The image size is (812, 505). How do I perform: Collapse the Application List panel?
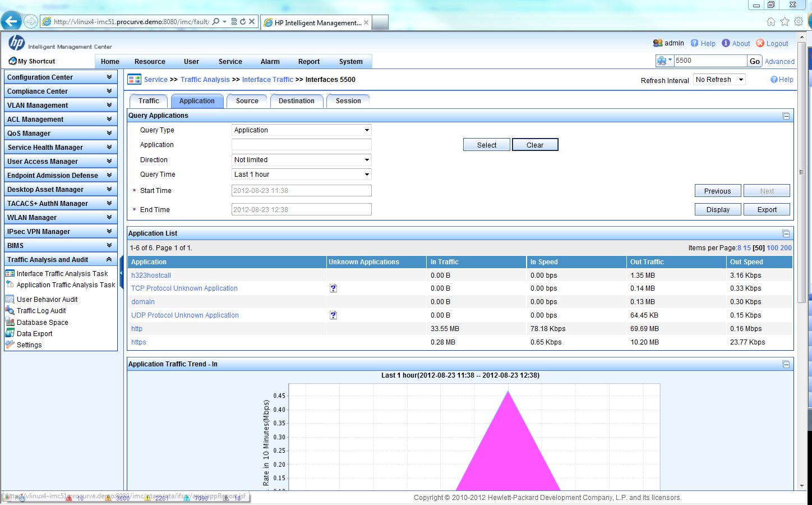point(786,234)
